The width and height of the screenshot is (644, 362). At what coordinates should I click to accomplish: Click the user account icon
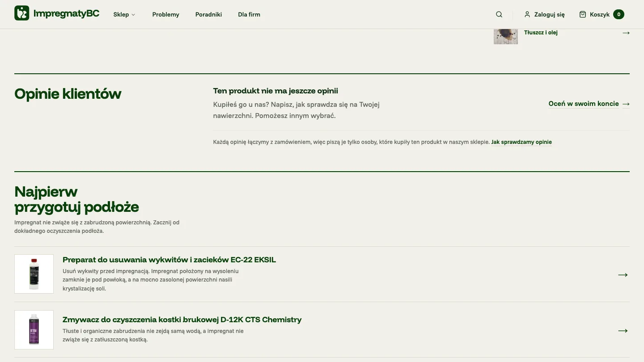[x=527, y=14]
